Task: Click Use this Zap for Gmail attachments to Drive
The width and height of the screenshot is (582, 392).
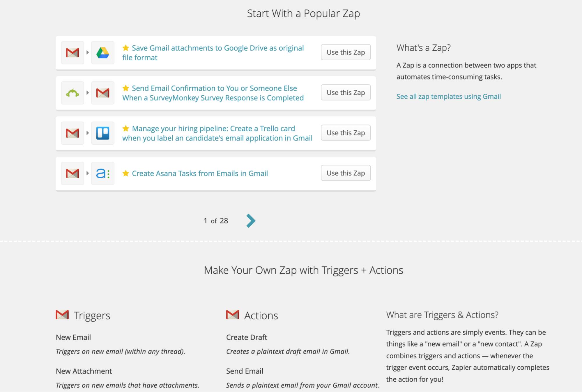Action: (x=345, y=52)
